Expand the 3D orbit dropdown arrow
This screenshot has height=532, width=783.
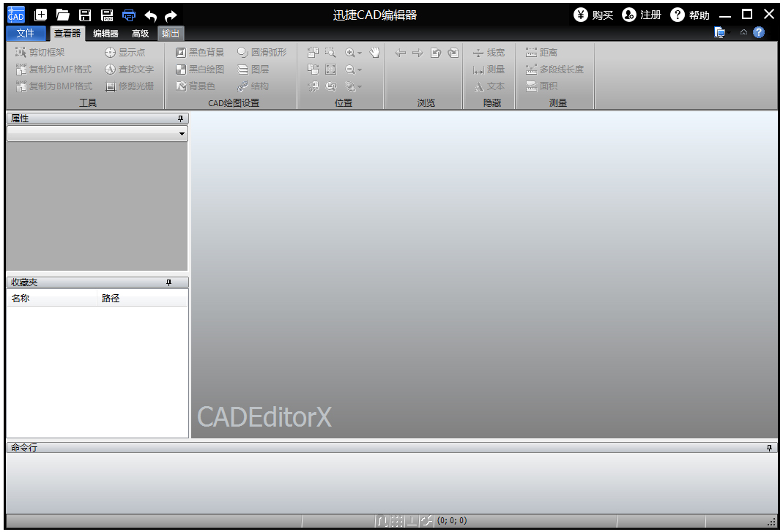click(360, 87)
